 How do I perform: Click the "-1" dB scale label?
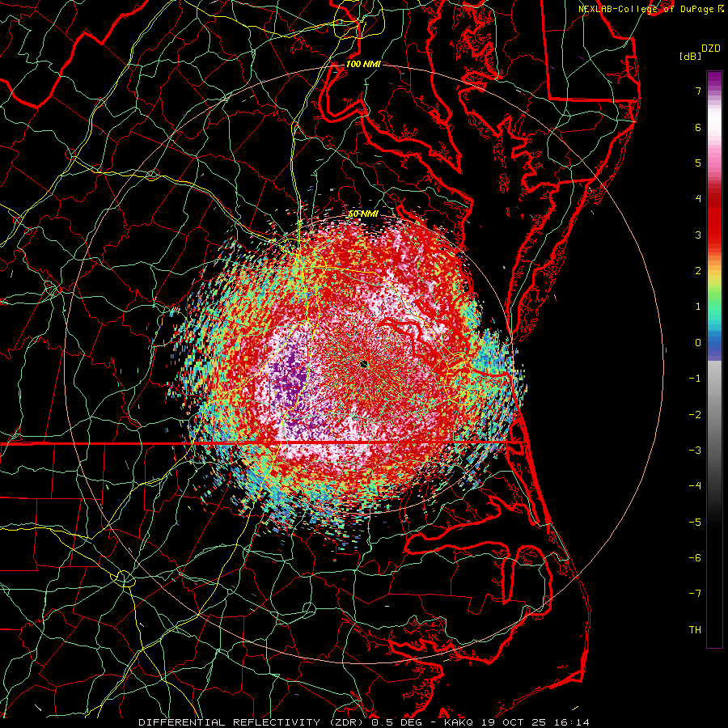(695, 379)
